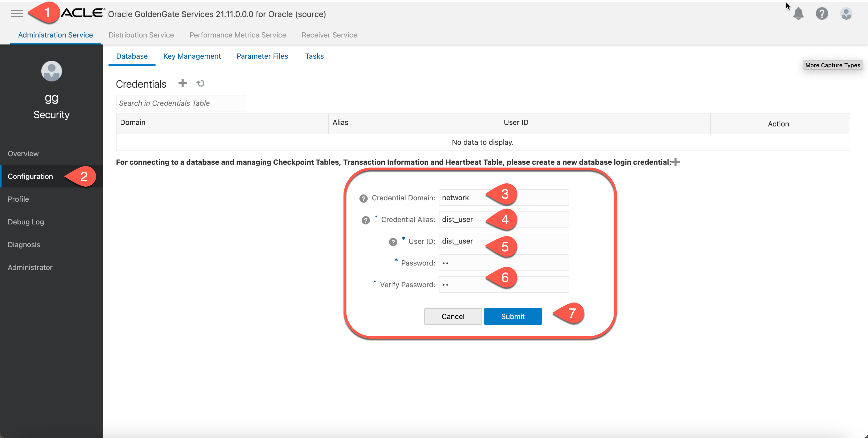Viewport: 868px width, 438px height.
Task: Click the More Capture Types button
Action: (x=832, y=65)
